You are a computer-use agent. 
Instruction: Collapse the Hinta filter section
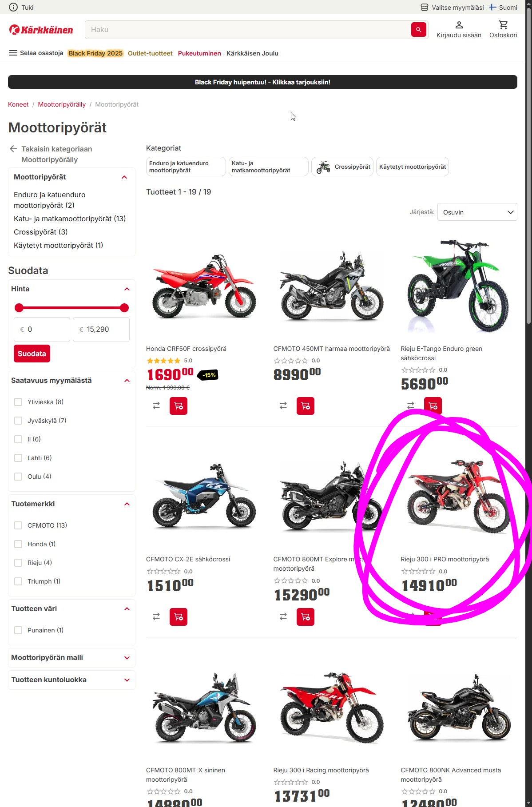point(127,289)
